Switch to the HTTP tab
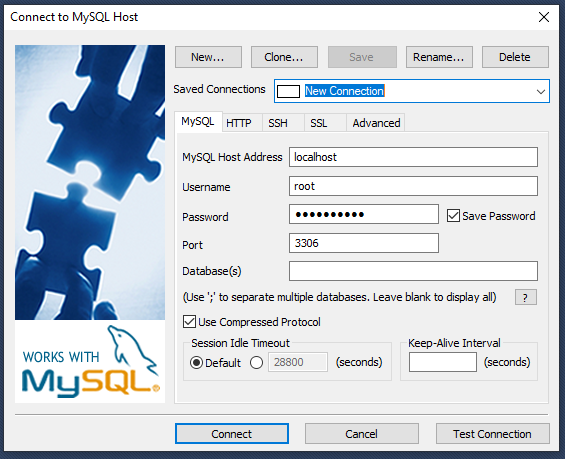Image resolution: width=565 pixels, height=459 pixels. (x=239, y=123)
